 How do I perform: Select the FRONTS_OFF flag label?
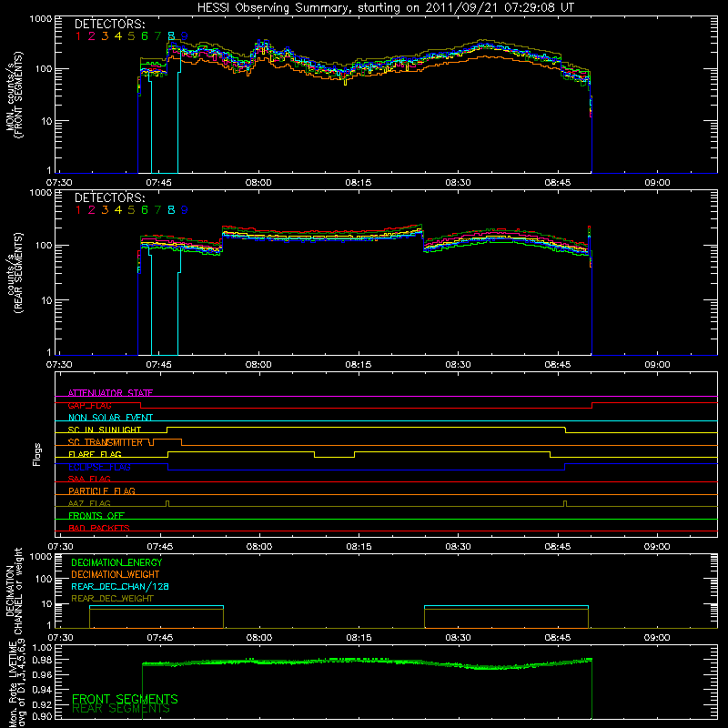(x=96, y=515)
